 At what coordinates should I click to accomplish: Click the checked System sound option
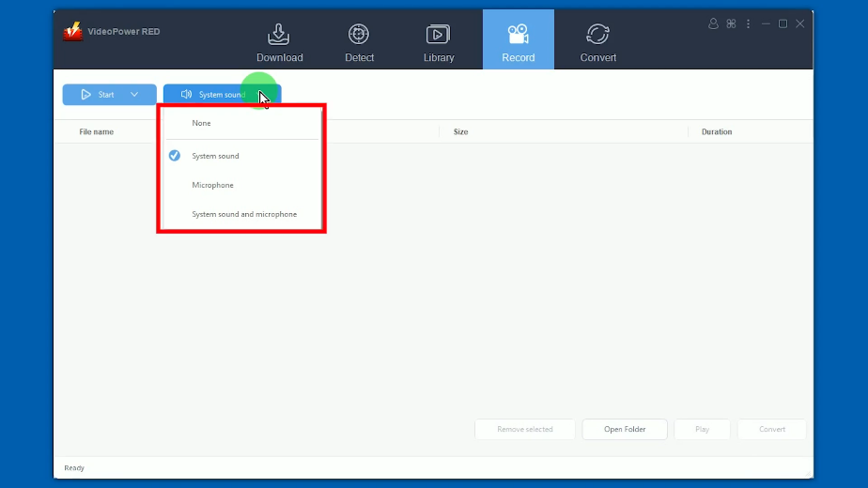pos(215,156)
